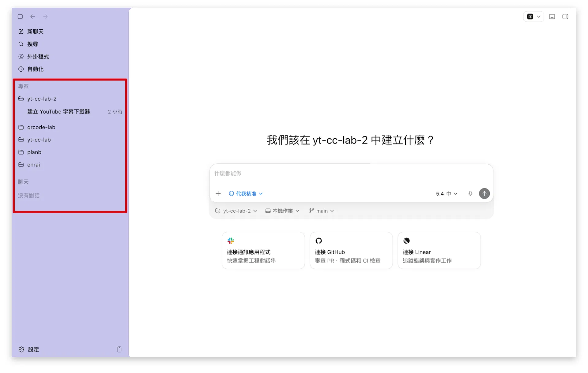Click the GitHub logo icon

click(x=318, y=241)
